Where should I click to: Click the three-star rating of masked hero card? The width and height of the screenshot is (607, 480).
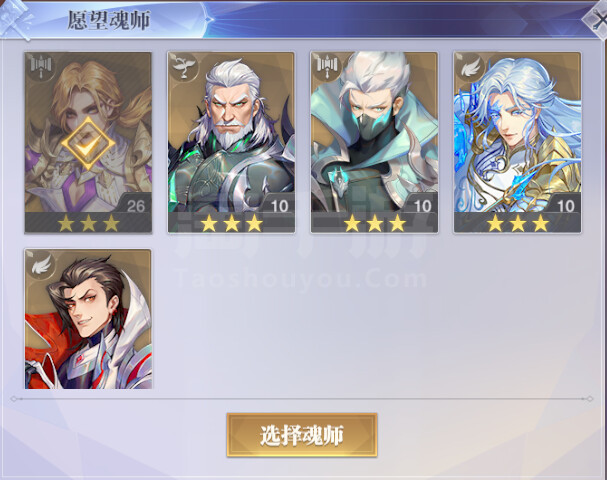(x=375, y=223)
